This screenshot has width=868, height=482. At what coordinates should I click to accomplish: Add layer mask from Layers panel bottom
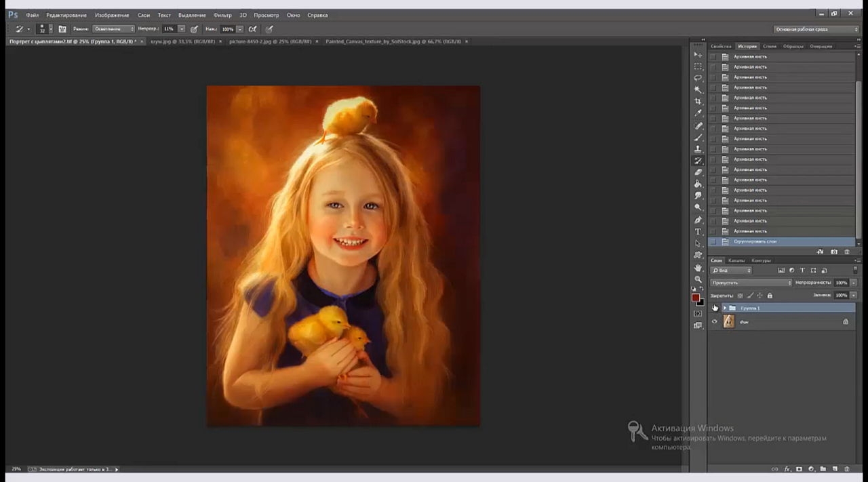(x=799, y=469)
